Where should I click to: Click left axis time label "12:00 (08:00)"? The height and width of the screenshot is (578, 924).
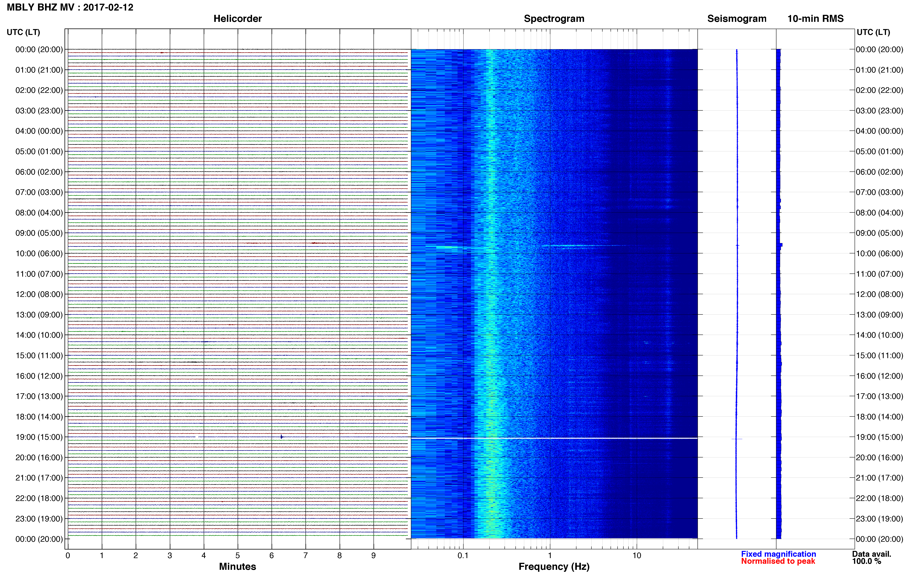coord(39,294)
